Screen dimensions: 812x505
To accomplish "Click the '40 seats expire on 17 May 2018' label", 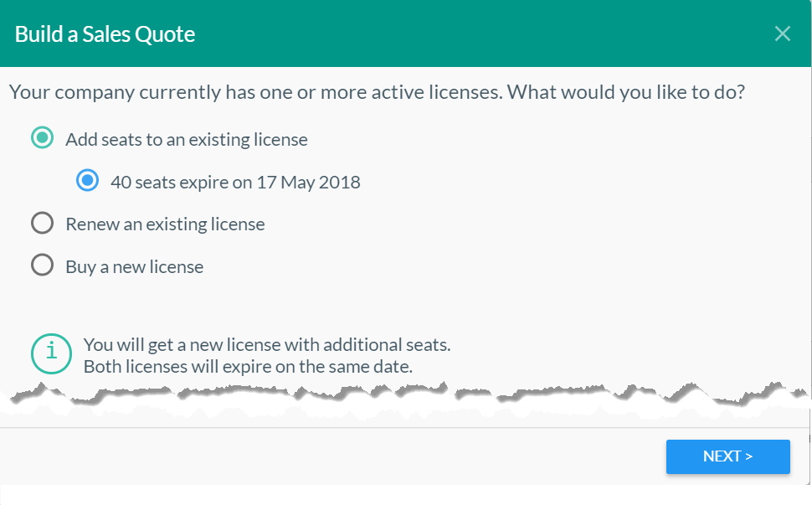I will tap(235, 182).
